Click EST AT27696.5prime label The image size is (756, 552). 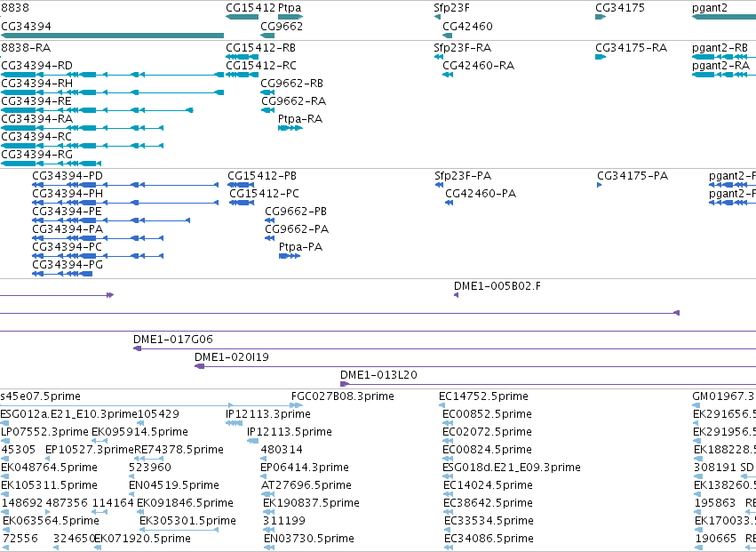tap(306, 485)
